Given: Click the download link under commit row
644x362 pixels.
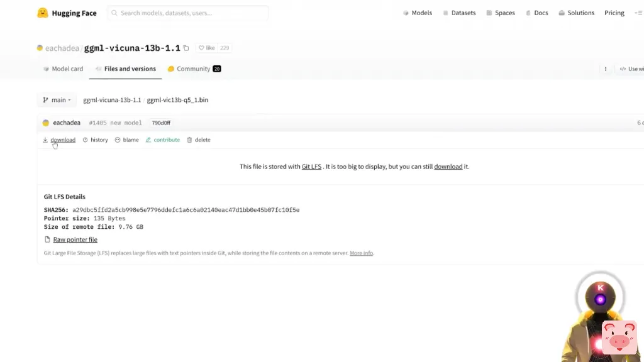Looking at the screenshot, I should (x=63, y=140).
